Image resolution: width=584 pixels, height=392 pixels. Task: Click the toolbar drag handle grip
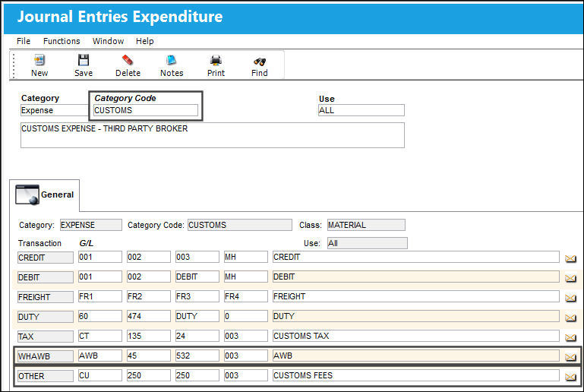[14, 65]
